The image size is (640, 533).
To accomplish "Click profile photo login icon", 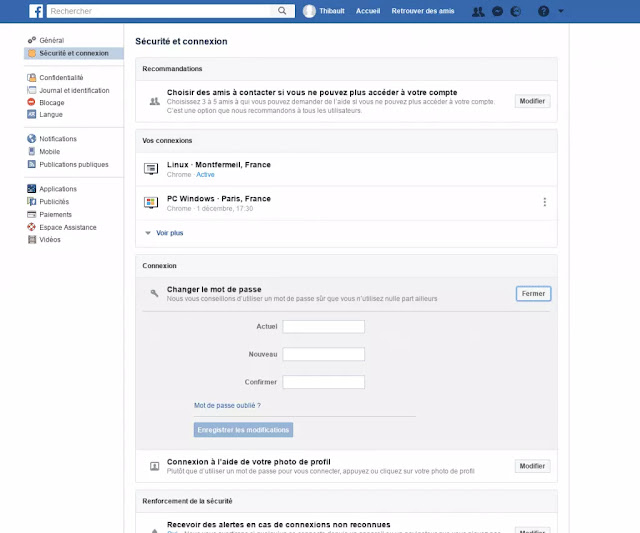I will point(154,466).
